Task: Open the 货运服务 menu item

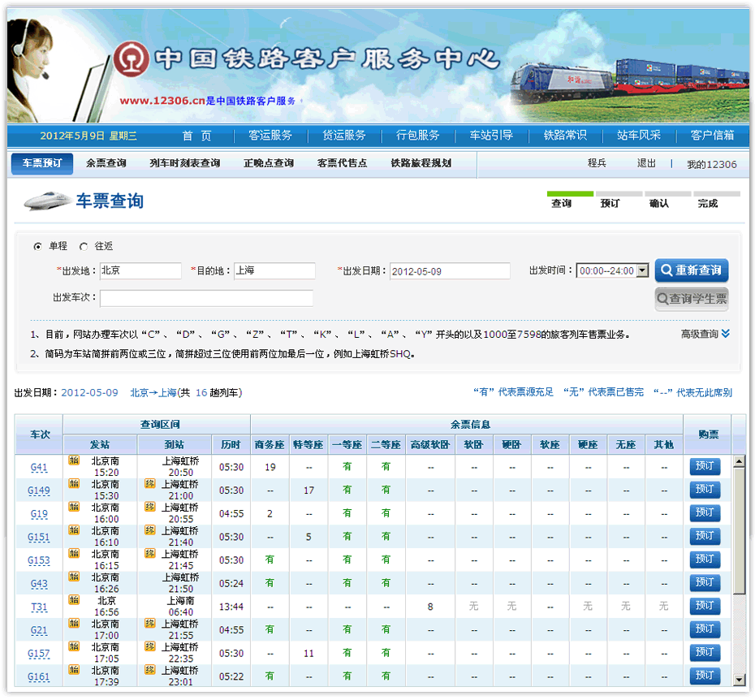Action: click(343, 136)
